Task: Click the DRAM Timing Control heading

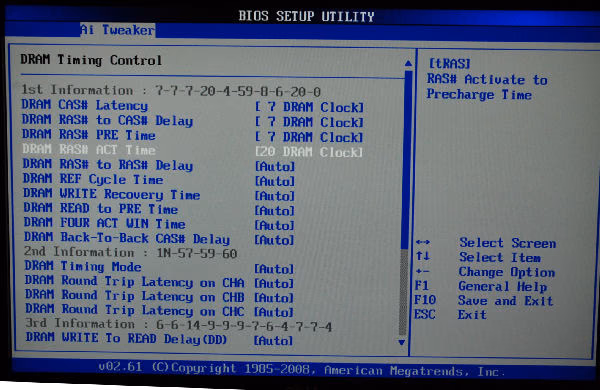Action: click(91, 60)
